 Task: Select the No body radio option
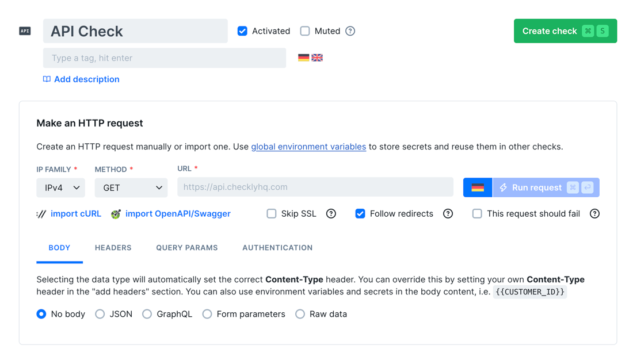[41, 314]
